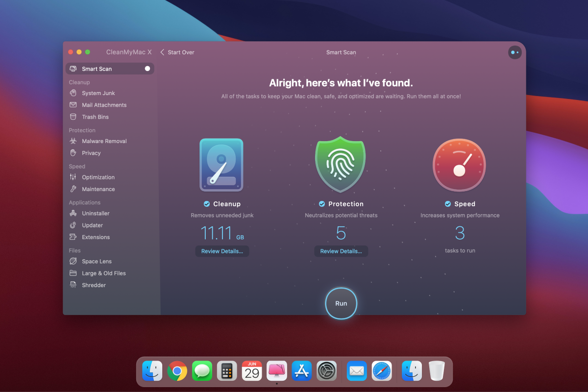The image size is (588, 392).
Task: Click the Maintenance wrench icon
Action: (x=73, y=189)
